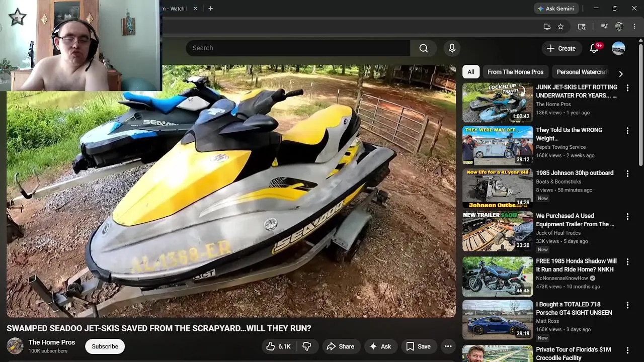Click 'Boats & Boomsticks' channel text

pyautogui.click(x=558, y=182)
